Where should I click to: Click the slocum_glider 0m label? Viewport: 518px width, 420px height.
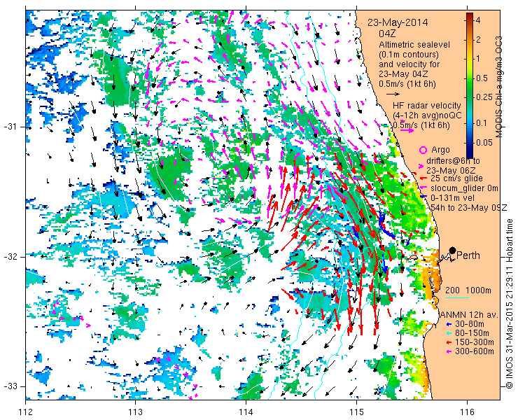[464, 188]
